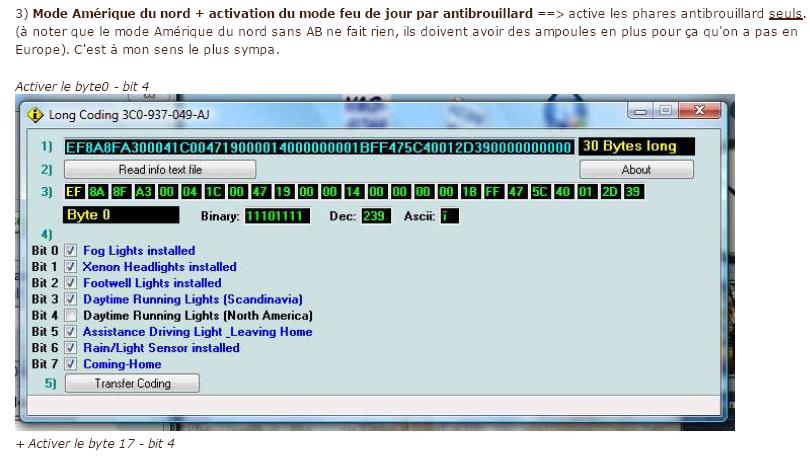Click the Byte 0 indicator box
The width and height of the screenshot is (810, 461).
[x=121, y=215]
